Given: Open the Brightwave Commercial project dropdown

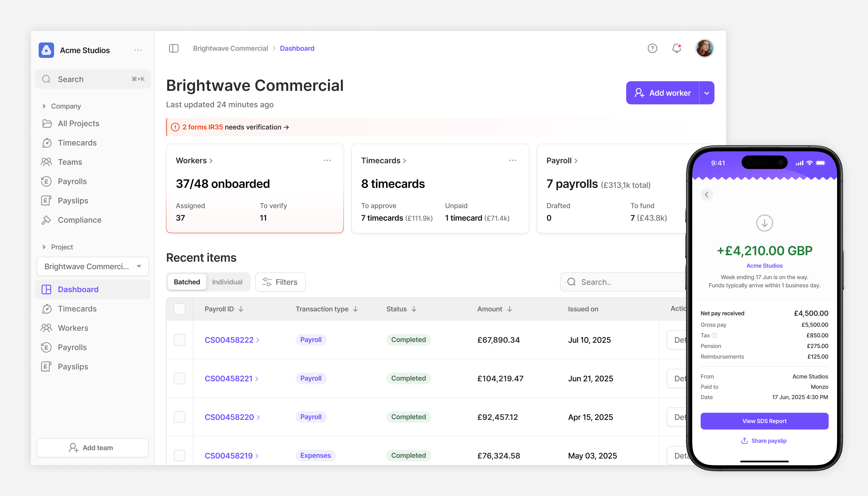Looking at the screenshot, I should tap(93, 266).
